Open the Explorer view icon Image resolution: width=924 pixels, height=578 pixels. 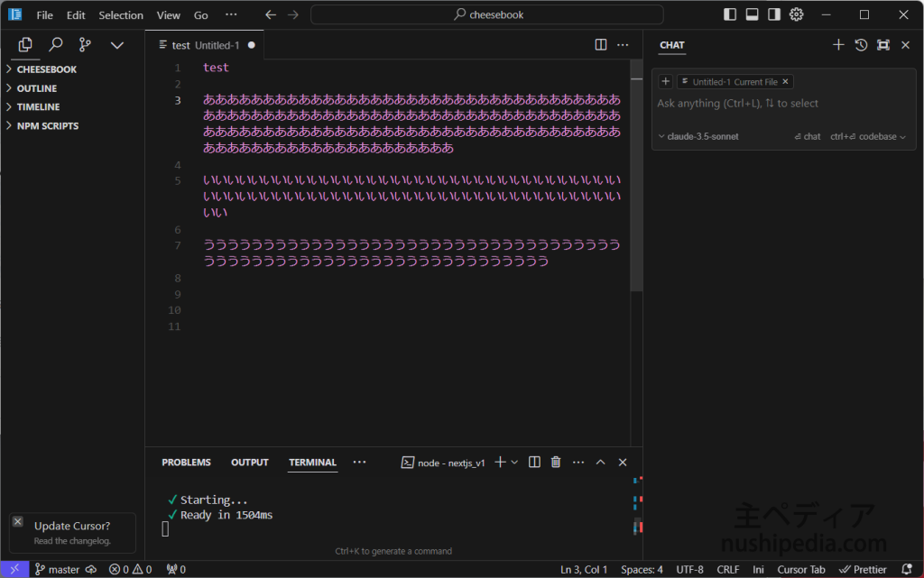pos(25,44)
